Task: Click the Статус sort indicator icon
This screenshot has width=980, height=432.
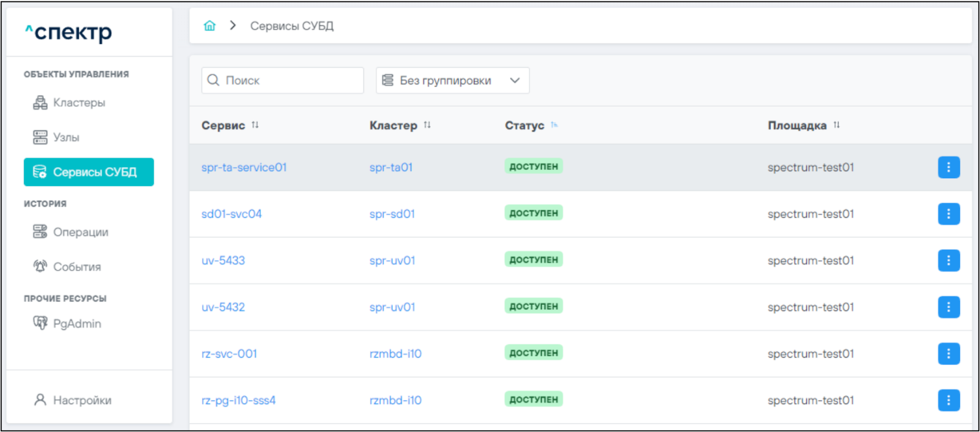Action: (x=554, y=125)
